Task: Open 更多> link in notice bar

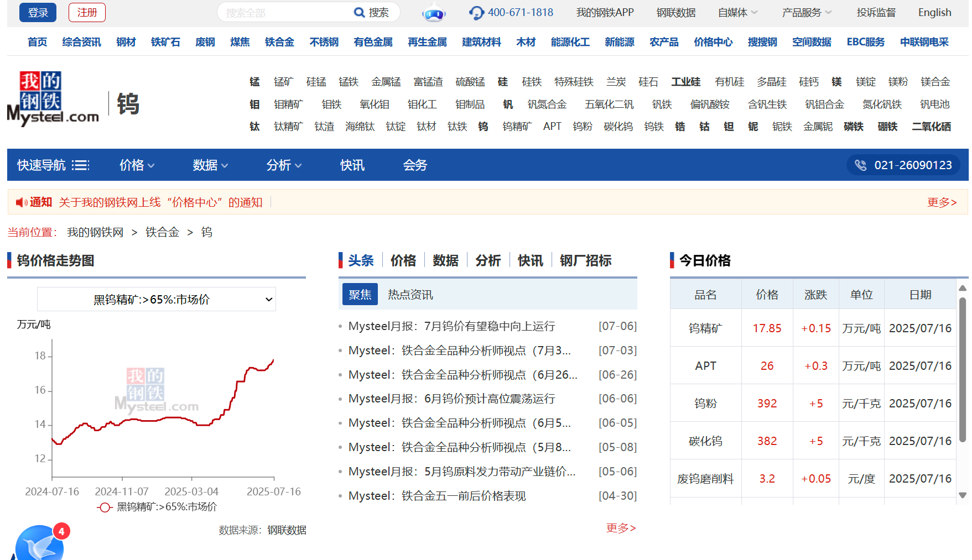Action: click(x=942, y=202)
